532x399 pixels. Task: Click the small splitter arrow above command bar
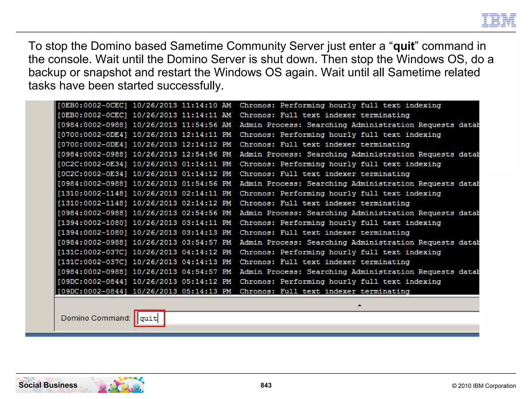[360, 305]
